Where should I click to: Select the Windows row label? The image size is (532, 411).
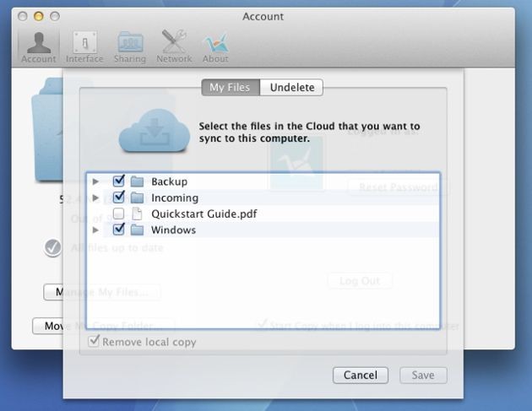173,230
